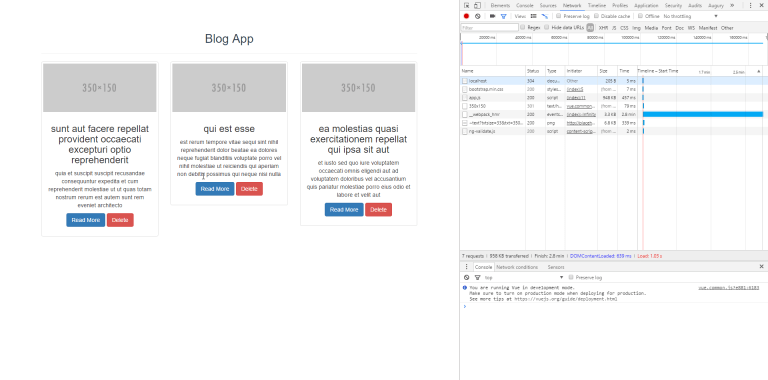768x380 pixels.
Task: Delete the 'qui est esse' post
Action: (249, 189)
